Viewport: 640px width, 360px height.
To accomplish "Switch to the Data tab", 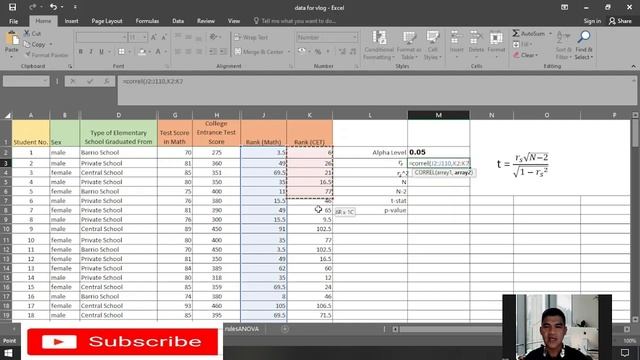I will (x=178, y=21).
